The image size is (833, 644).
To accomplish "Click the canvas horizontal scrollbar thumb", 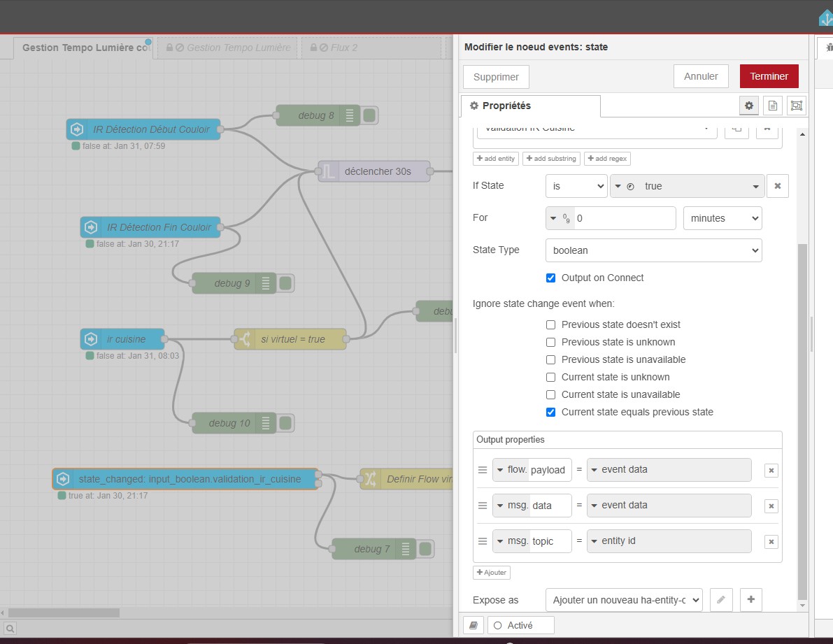I will click(x=64, y=613).
